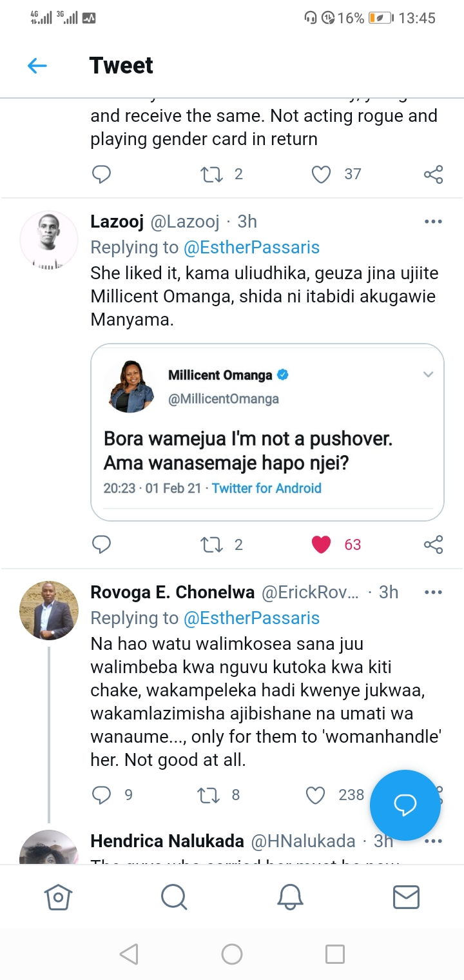Open the Search tab
The height and width of the screenshot is (980, 464).
(x=174, y=897)
